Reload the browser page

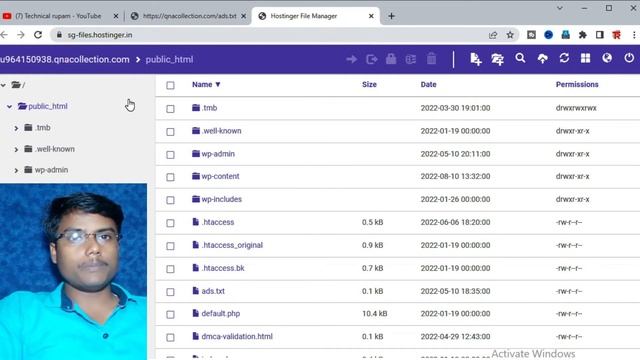[38, 35]
